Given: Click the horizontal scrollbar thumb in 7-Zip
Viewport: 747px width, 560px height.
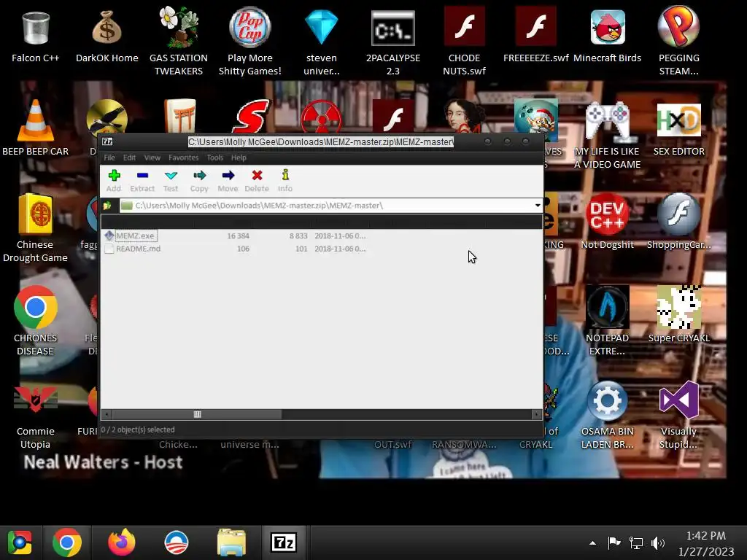Looking at the screenshot, I should pos(197,414).
